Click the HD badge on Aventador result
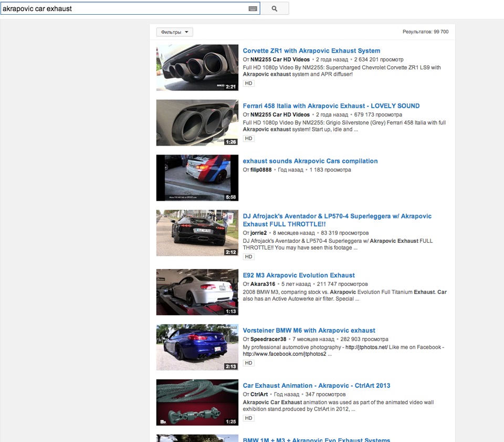Image resolution: width=504 pixels, height=442 pixels. [248, 256]
